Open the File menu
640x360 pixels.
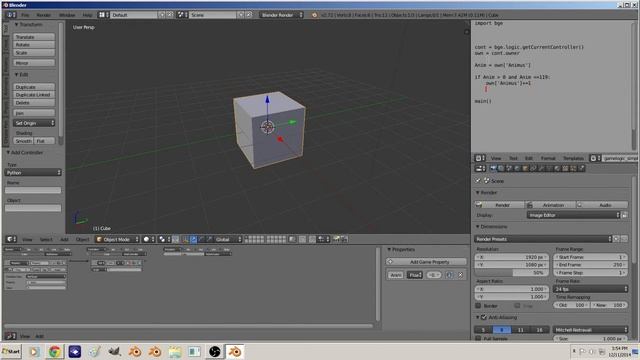pos(25,15)
